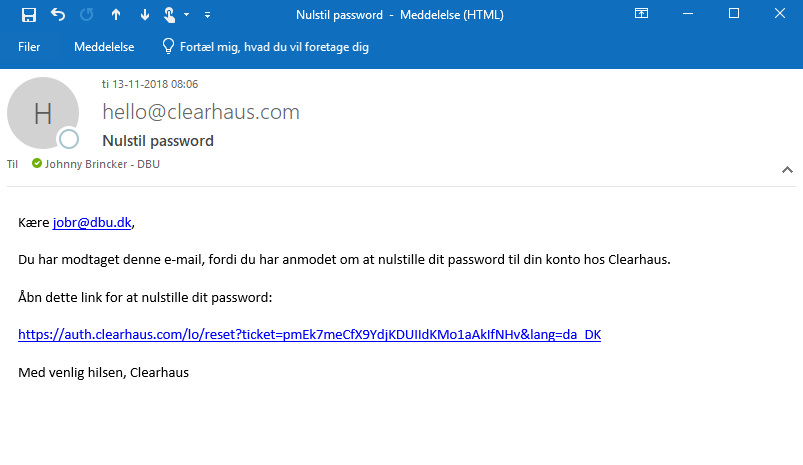Click the greyed-out redo arrow icon
This screenshot has width=803, height=465.
pos(87,15)
